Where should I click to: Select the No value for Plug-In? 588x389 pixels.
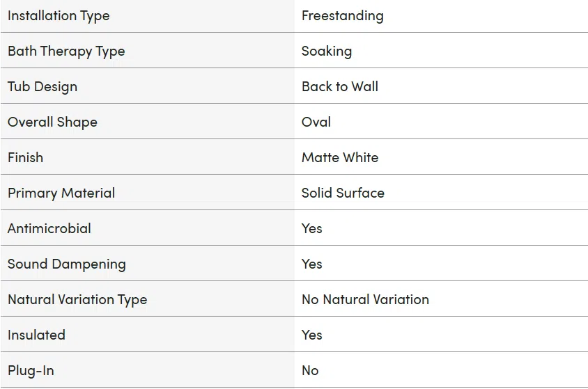310,370
